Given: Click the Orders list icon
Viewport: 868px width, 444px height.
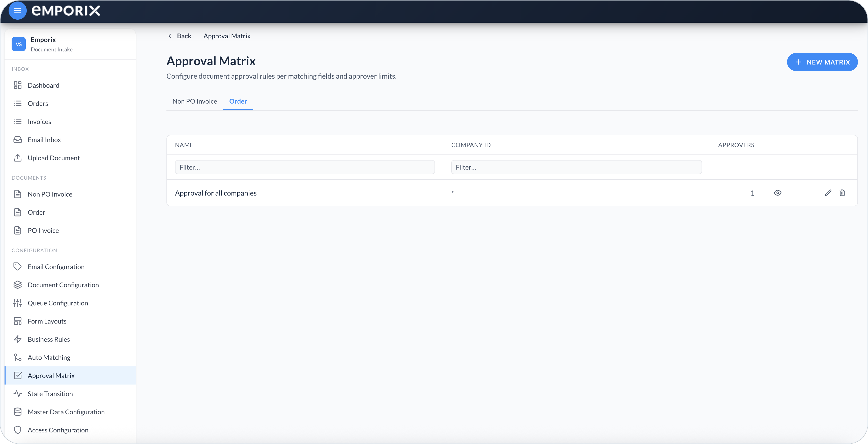Looking at the screenshot, I should coord(17,103).
